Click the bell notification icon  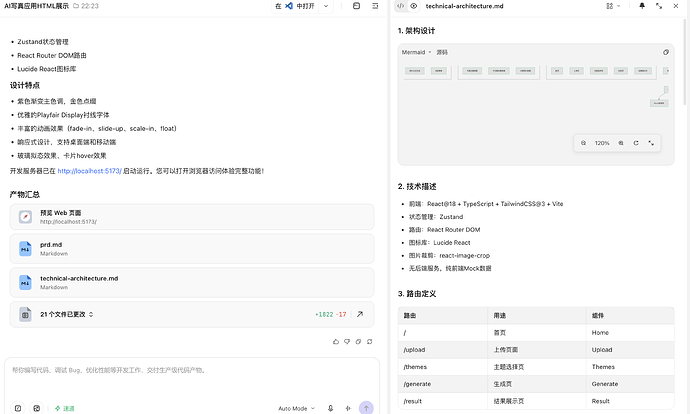tap(642, 6)
